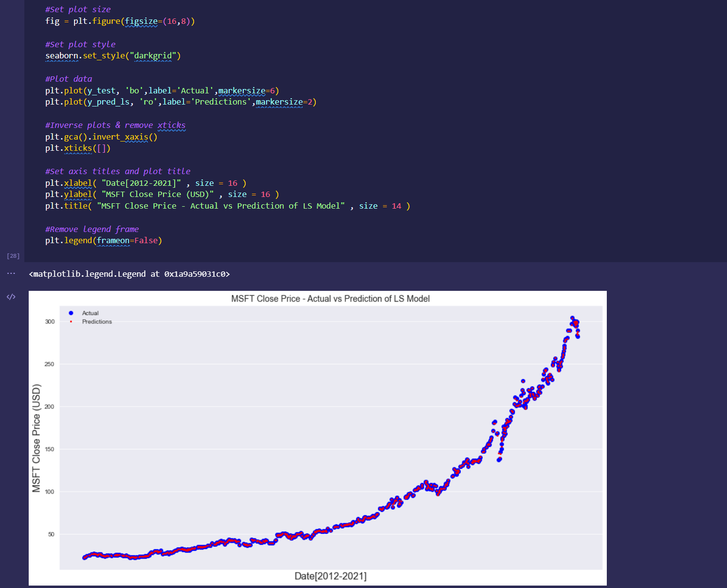Click the Predictions legend label in chart
Viewport: 727px width, 588px height.
tap(97, 321)
